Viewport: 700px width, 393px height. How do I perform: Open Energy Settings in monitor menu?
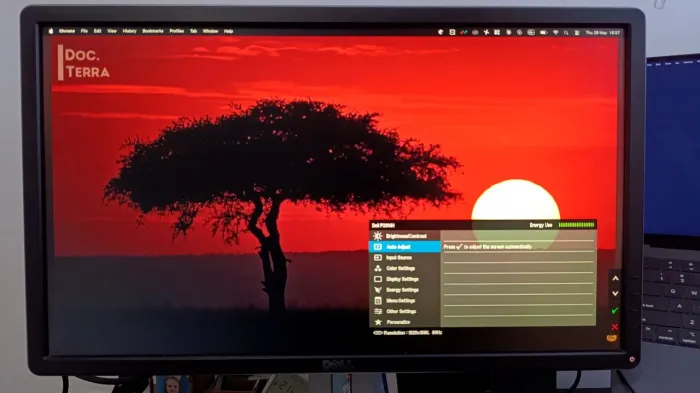click(405, 290)
